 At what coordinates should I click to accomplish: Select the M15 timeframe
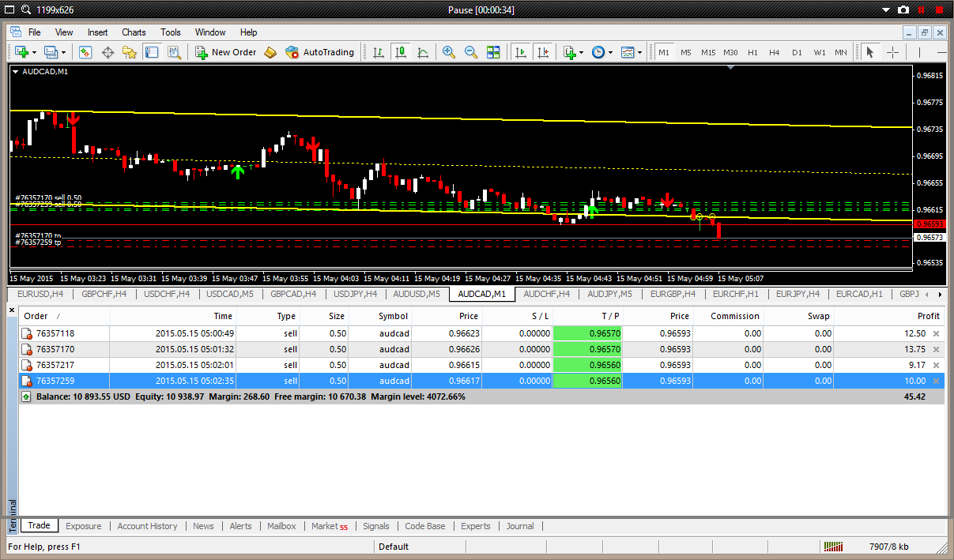708,52
